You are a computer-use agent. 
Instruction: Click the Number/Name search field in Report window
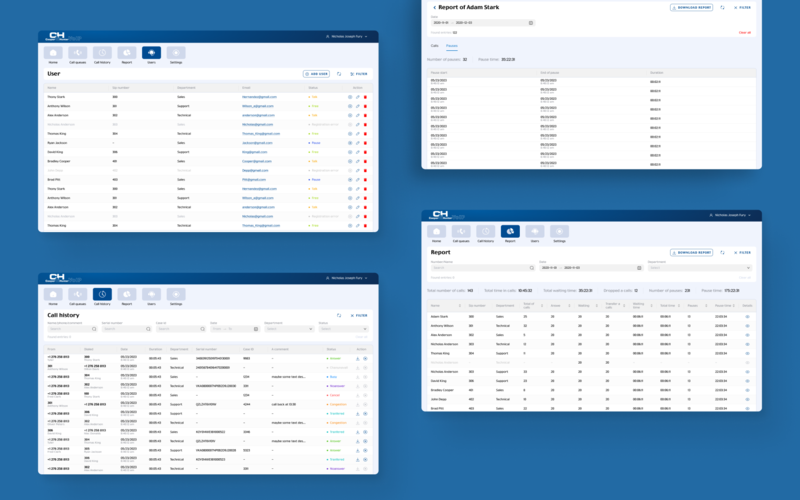483,268
